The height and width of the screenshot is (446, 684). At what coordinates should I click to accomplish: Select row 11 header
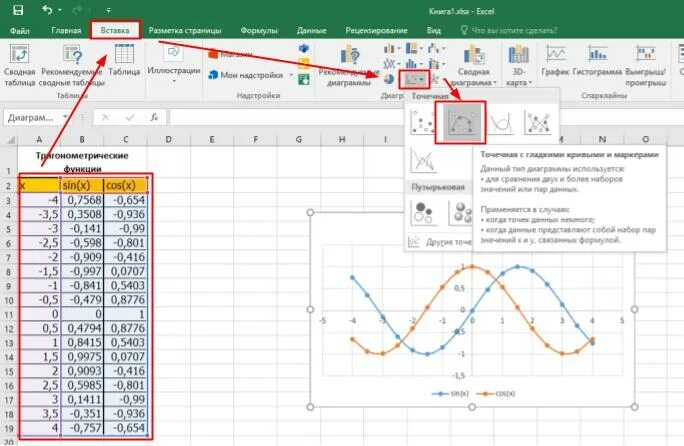click(x=9, y=314)
